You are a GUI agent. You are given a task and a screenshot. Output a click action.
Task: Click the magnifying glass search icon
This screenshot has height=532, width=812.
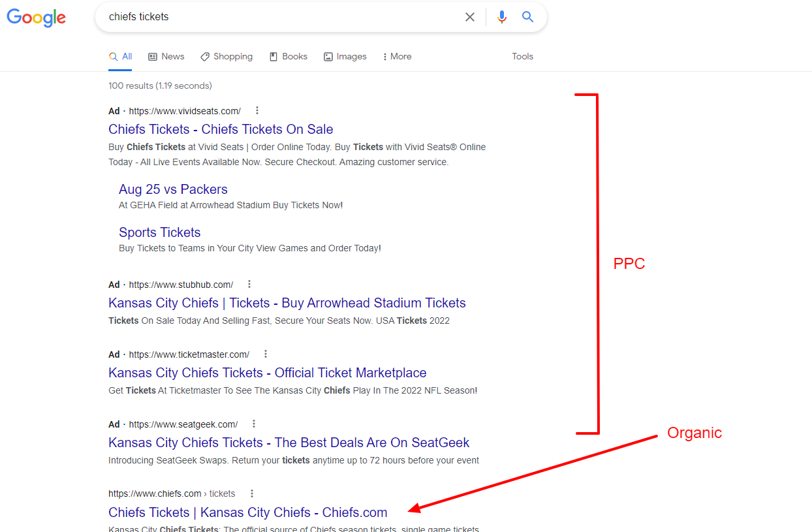coord(527,17)
